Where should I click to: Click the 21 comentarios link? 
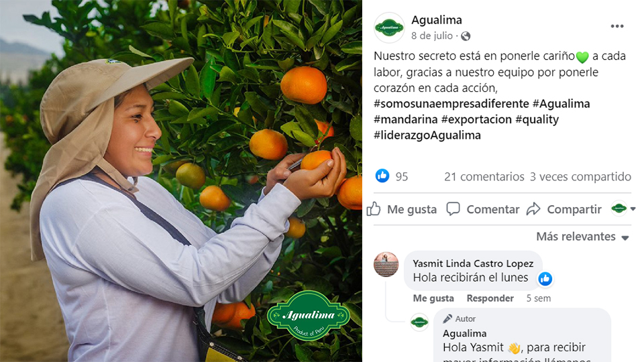pos(484,176)
